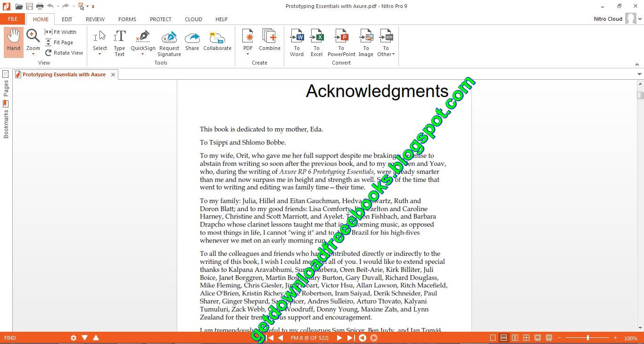Go back to the previous view
The image size is (644, 344).
click(363, 338)
